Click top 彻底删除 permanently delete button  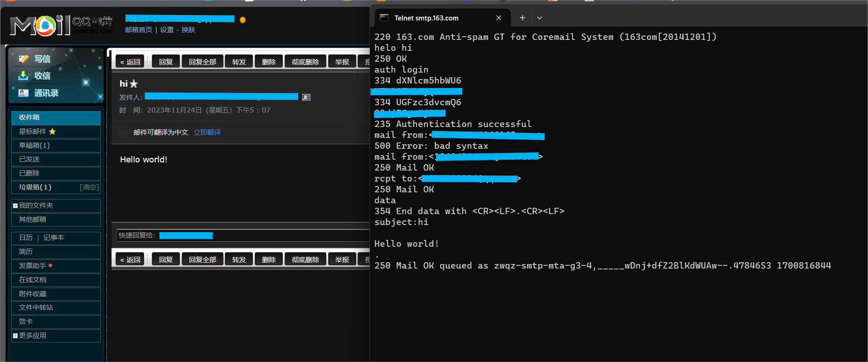tap(305, 62)
